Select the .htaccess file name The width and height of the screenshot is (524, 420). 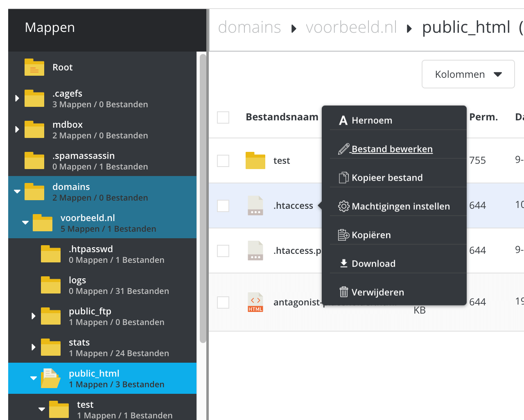293,205
